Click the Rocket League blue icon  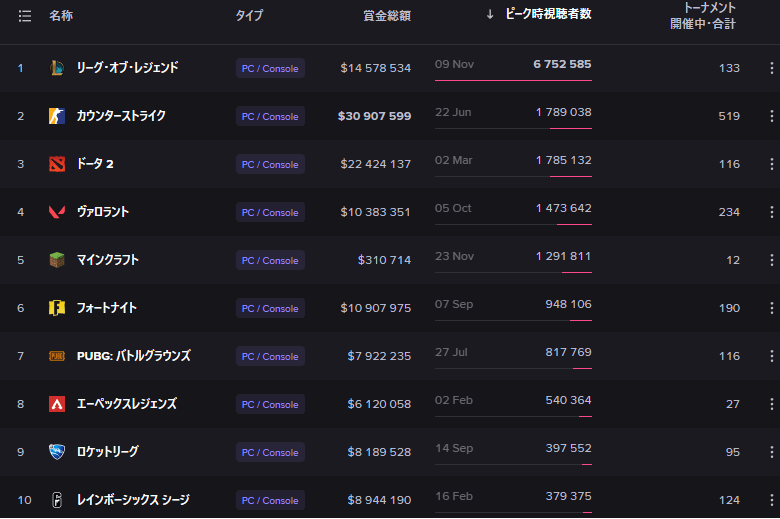pyautogui.click(x=57, y=452)
